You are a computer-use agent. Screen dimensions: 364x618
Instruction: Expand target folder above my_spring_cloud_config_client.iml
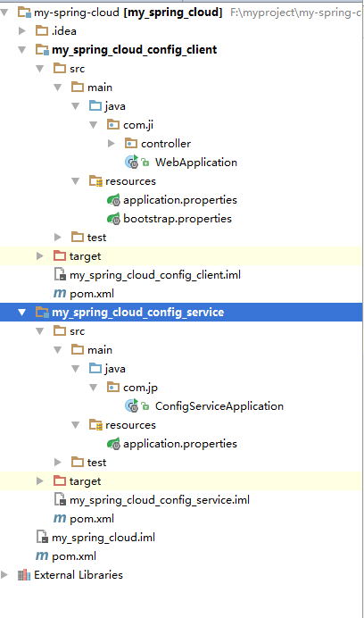click(x=40, y=255)
